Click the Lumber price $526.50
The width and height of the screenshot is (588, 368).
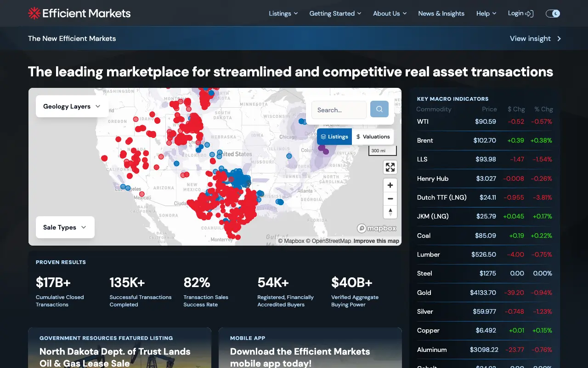tap(484, 254)
